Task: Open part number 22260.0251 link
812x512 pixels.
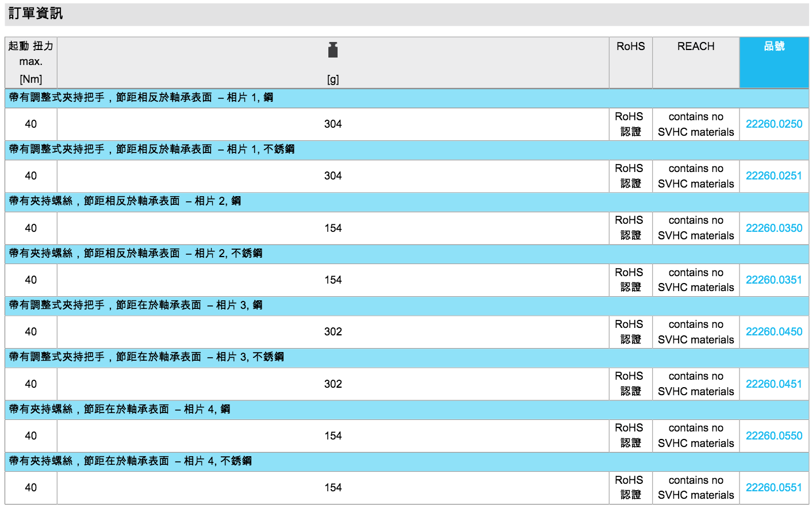Action: pyautogui.click(x=773, y=176)
